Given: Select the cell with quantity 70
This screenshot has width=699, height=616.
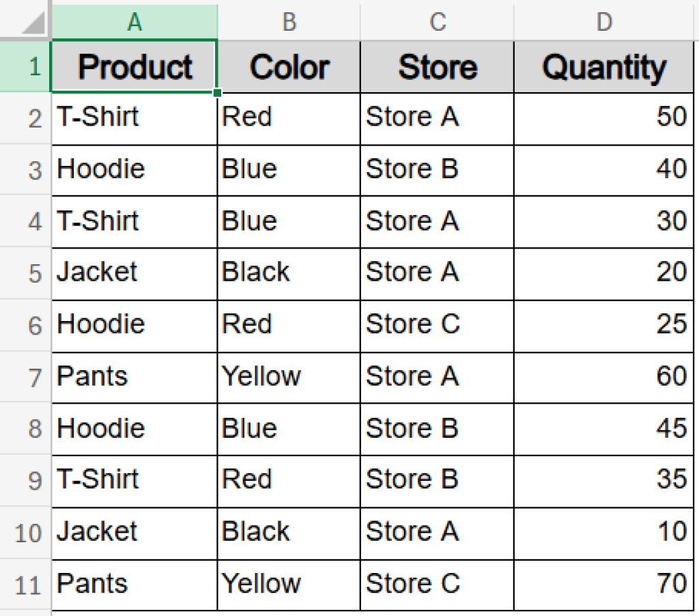Looking at the screenshot, I should pyautogui.click(x=603, y=585).
